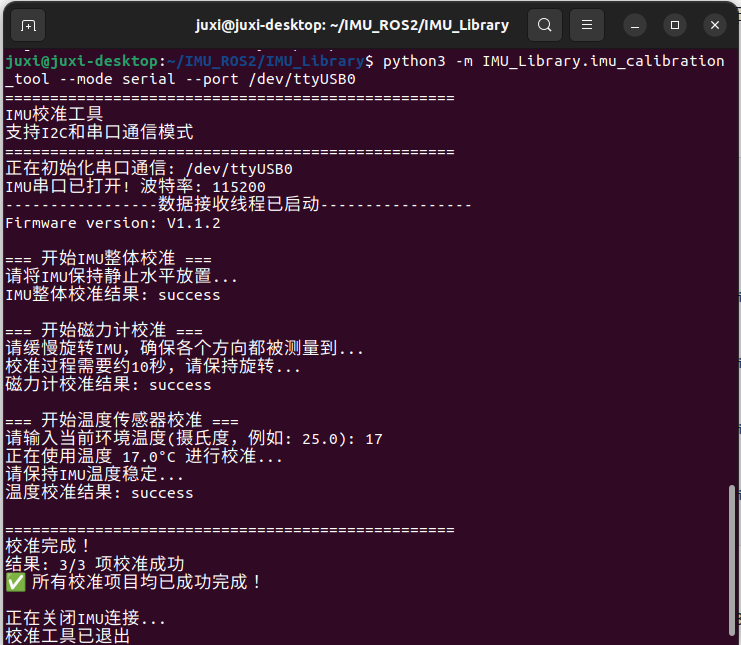
Task: Click the heading 开始IMU整体校准
Action: pyautogui.click(x=108, y=259)
